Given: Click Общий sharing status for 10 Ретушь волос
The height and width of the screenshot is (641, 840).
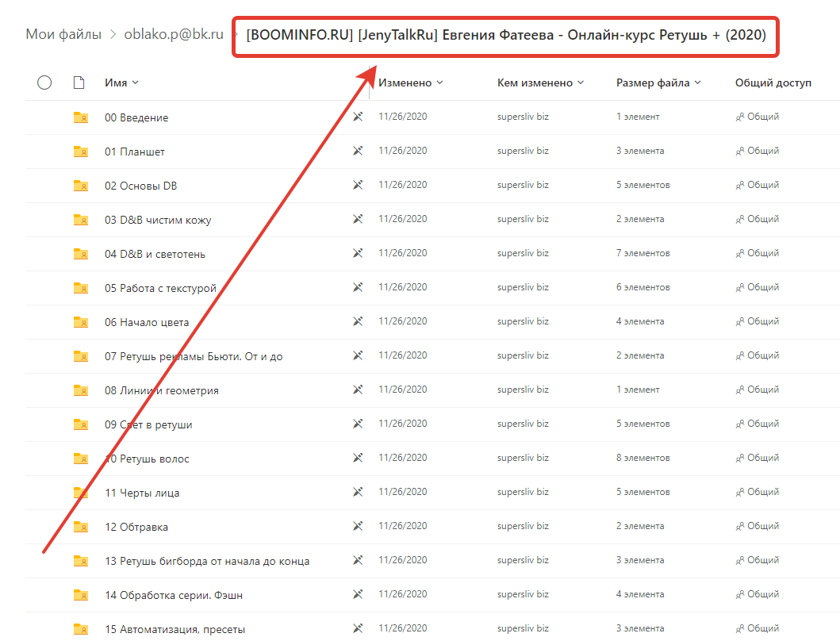Looking at the screenshot, I should (x=763, y=458).
